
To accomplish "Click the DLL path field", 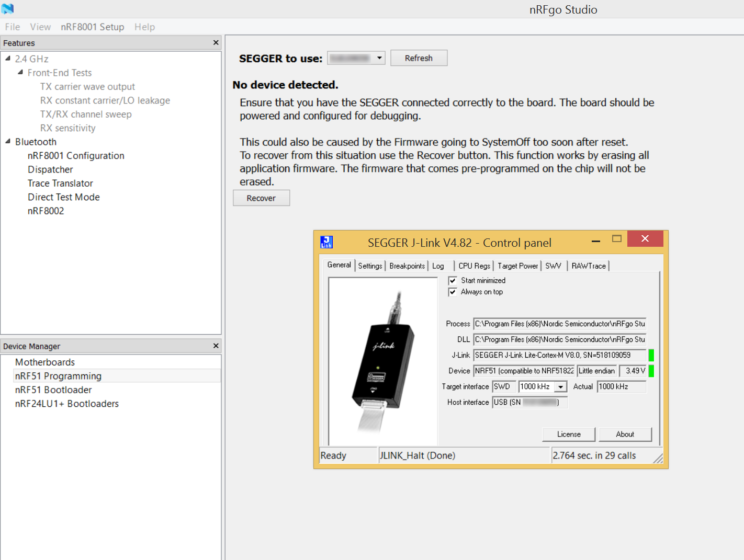I will click(560, 339).
